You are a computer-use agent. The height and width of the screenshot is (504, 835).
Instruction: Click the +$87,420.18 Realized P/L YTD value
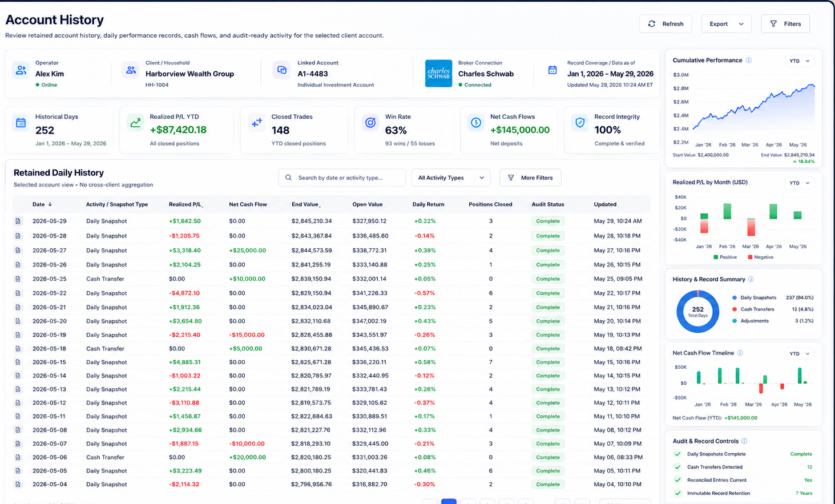(x=178, y=130)
